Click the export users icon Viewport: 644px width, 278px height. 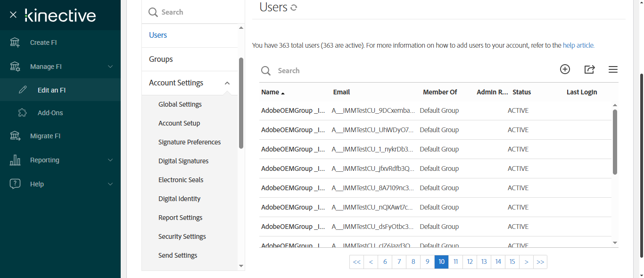589,69
